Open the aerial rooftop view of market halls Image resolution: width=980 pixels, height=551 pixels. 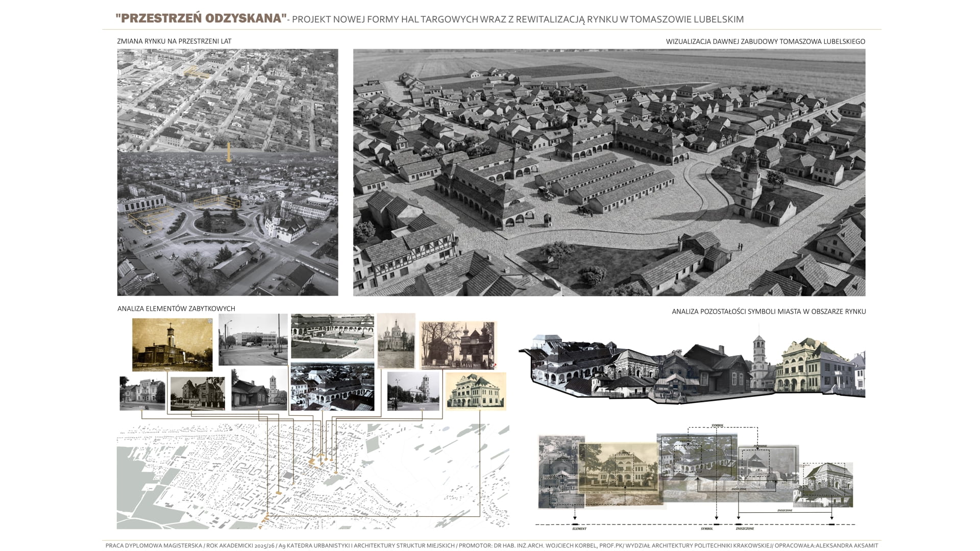(332, 387)
